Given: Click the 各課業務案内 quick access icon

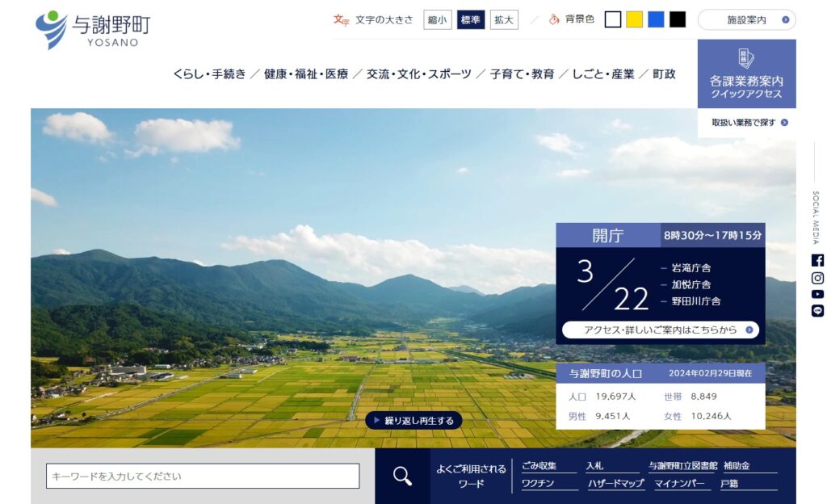Looking at the screenshot, I should click(746, 59).
